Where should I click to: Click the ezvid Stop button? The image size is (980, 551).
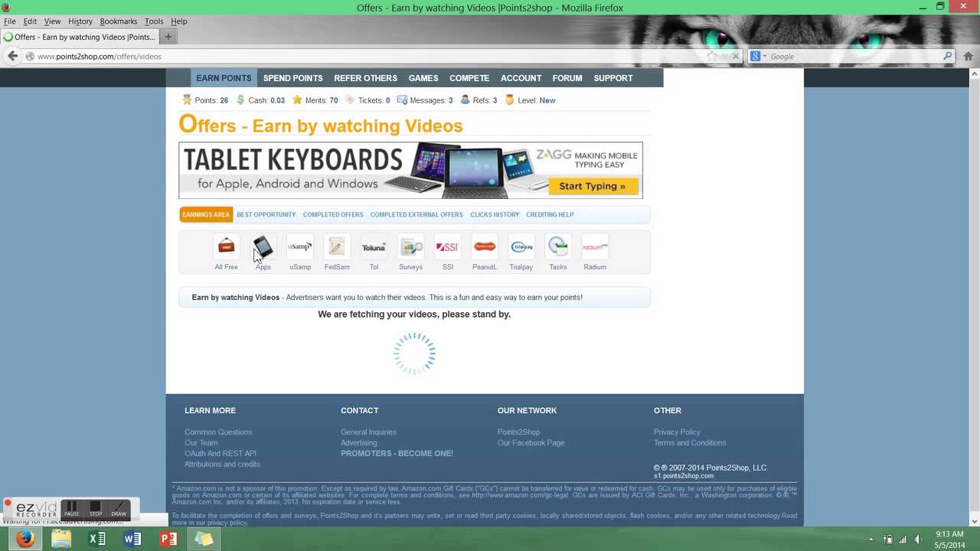[x=96, y=509]
